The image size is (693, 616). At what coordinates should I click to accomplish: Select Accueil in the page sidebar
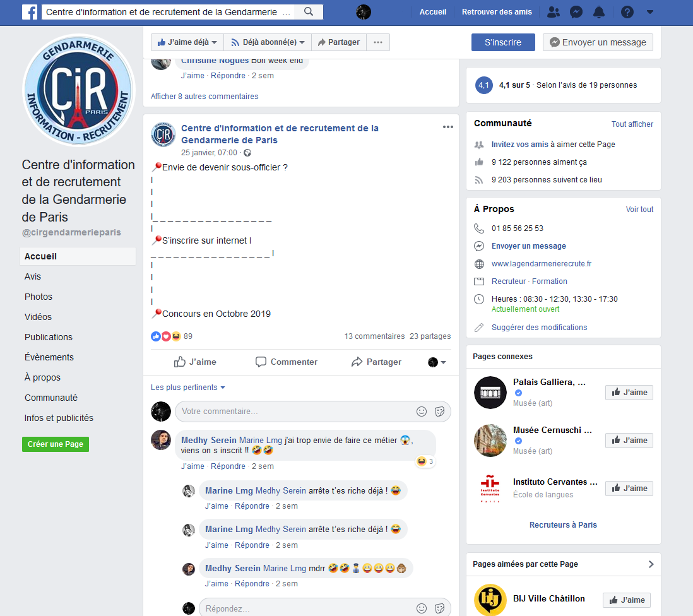[x=78, y=256]
